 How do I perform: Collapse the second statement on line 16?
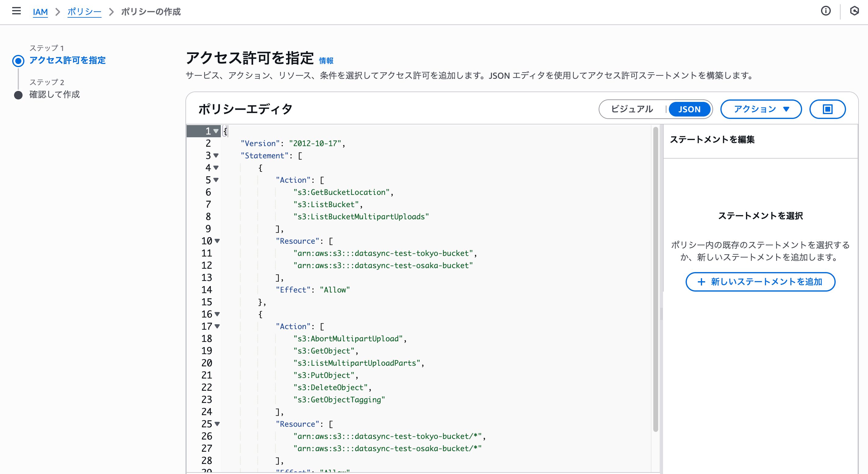point(217,314)
